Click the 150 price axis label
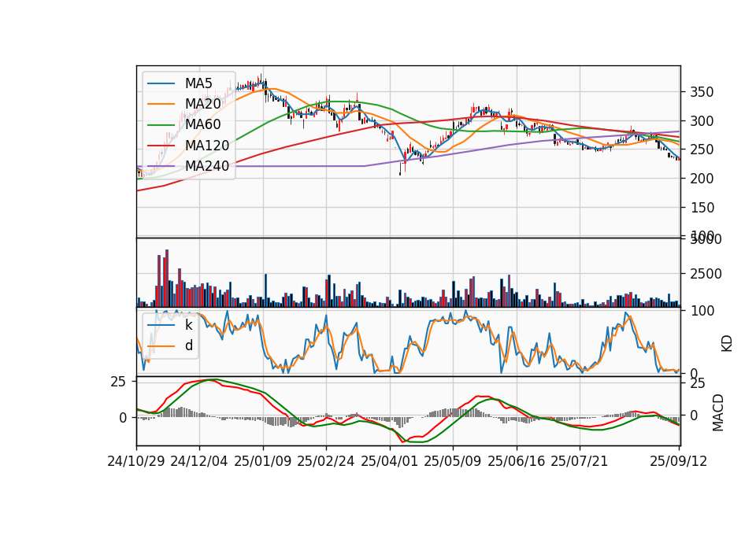756x543 pixels. click(702, 208)
